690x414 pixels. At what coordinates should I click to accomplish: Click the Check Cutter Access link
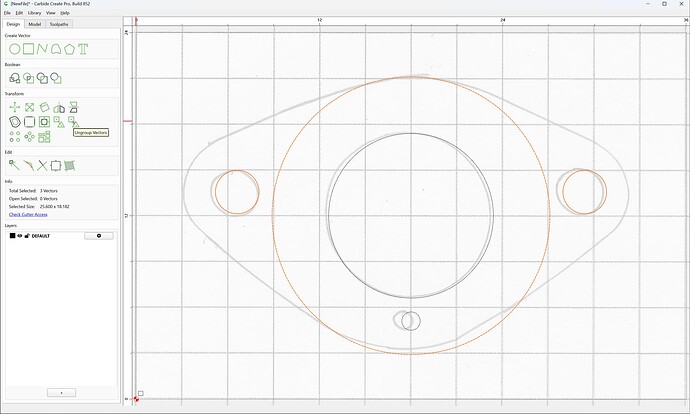(x=28, y=214)
